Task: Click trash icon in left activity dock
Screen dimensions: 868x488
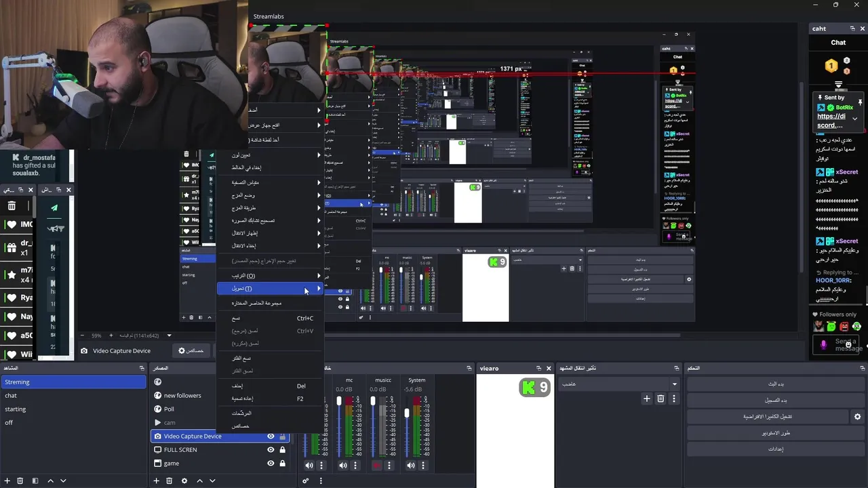Action: point(12,206)
